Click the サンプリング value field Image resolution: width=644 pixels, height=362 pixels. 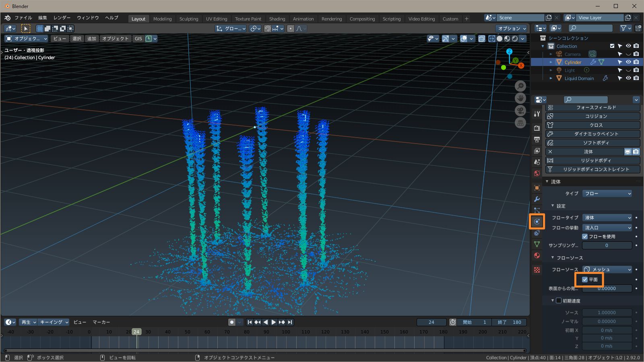coord(607,245)
